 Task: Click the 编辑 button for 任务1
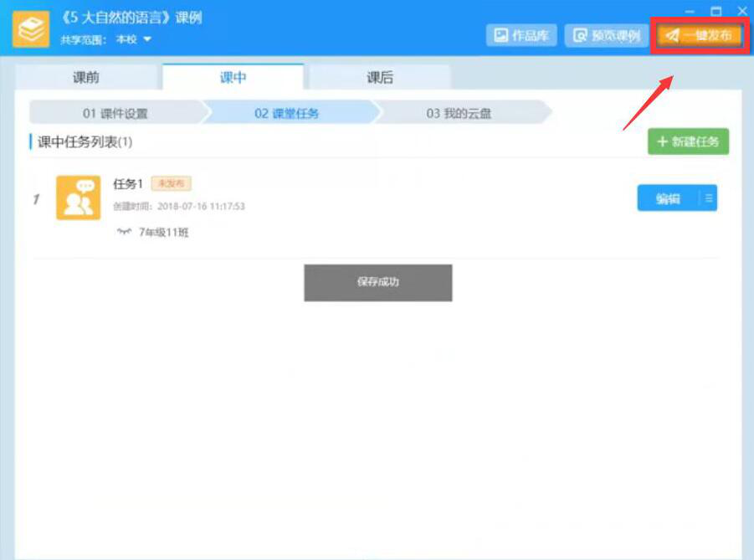point(668,198)
